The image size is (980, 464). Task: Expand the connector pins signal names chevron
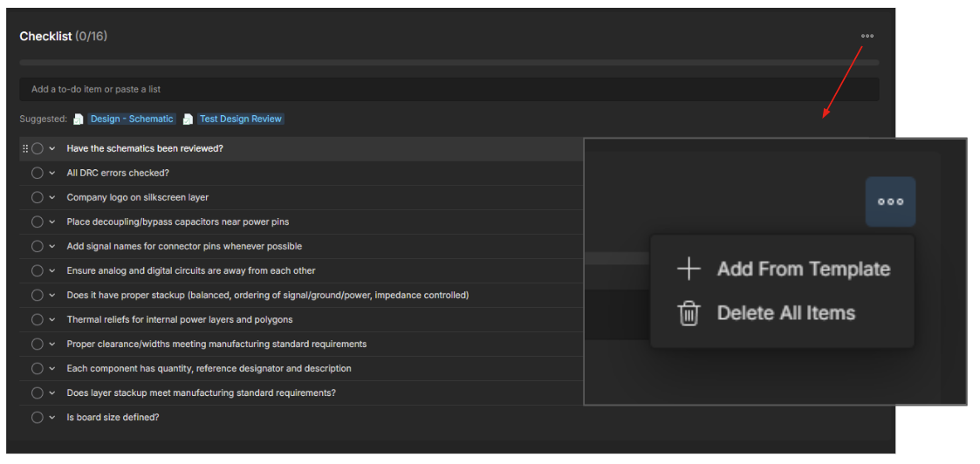[x=52, y=246]
